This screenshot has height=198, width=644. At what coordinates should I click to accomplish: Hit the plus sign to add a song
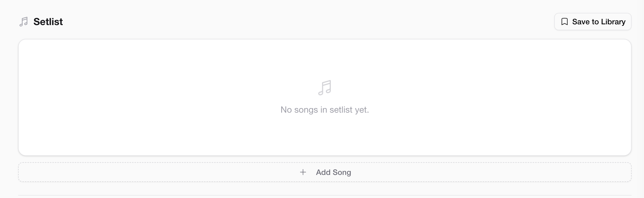[303, 172]
